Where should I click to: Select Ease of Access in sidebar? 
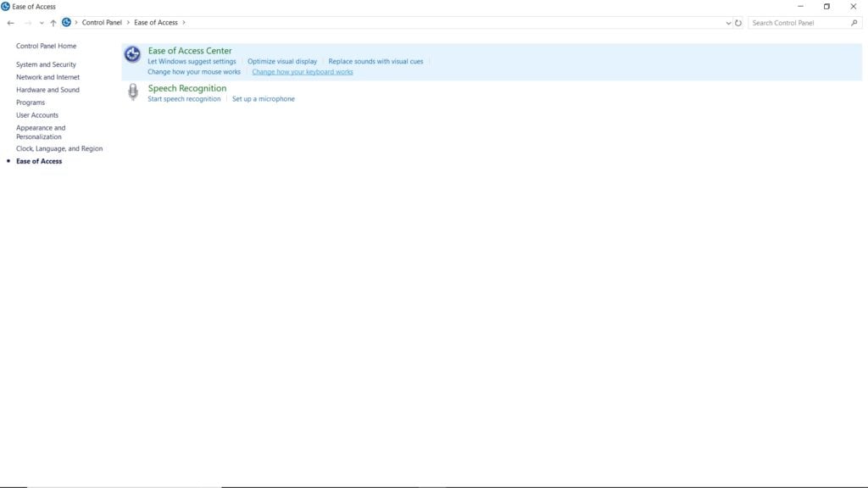[39, 162]
